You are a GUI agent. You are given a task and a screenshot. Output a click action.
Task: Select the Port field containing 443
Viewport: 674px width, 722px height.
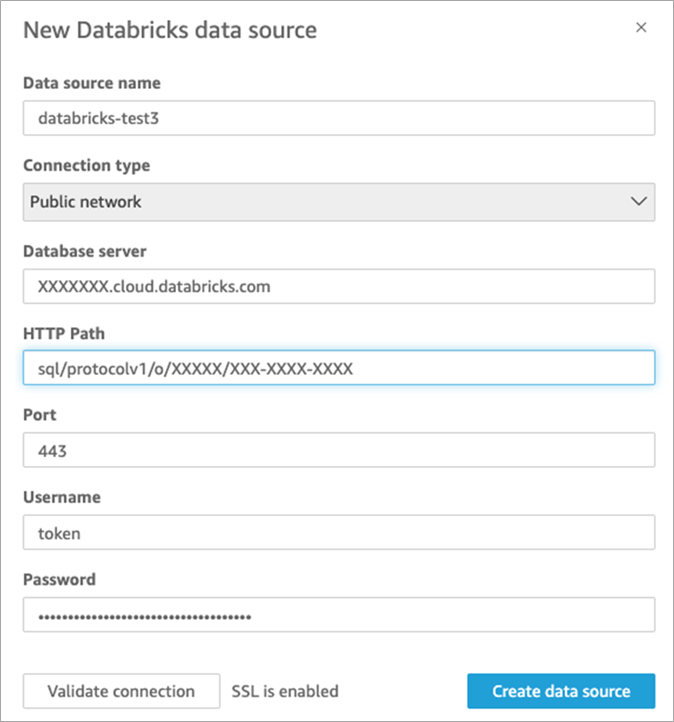[339, 450]
